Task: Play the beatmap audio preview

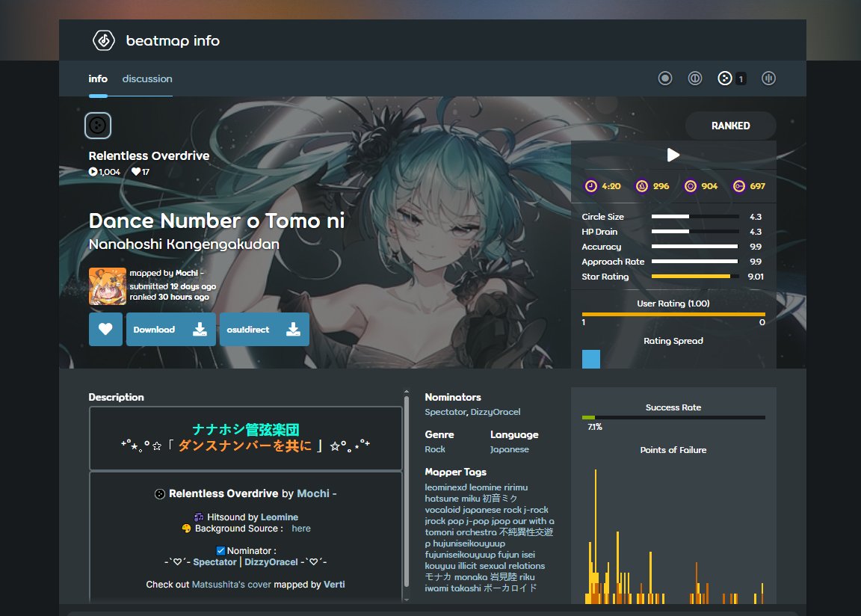Action: point(673,155)
